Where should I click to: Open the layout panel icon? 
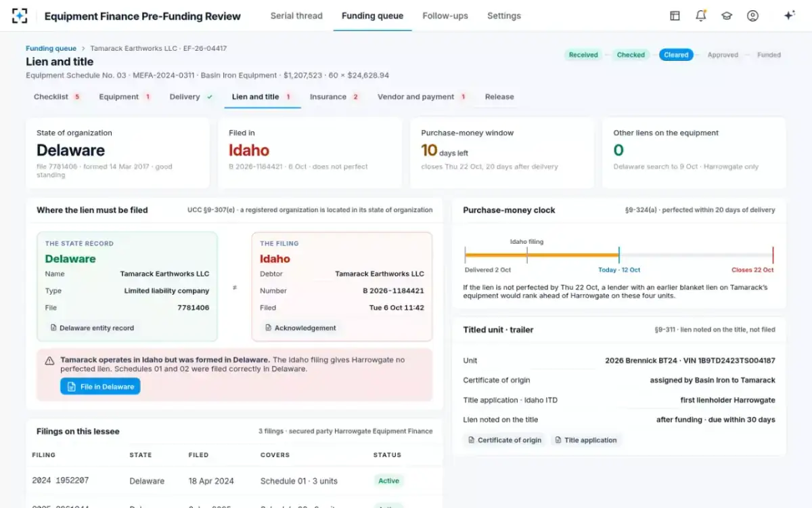click(675, 16)
